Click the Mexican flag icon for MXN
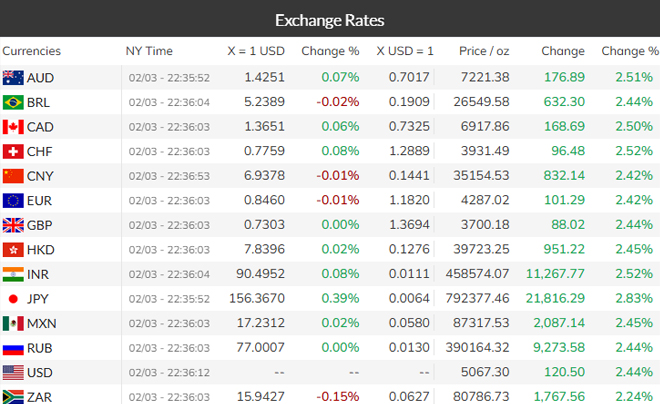This screenshot has width=660, height=404. coord(13,323)
